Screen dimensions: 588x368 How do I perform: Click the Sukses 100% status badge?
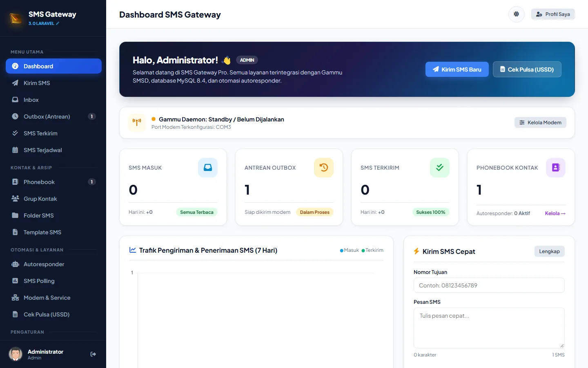coord(431,212)
